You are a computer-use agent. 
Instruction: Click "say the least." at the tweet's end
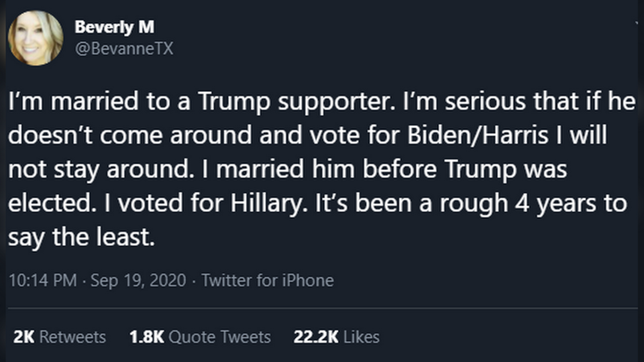pos(82,237)
